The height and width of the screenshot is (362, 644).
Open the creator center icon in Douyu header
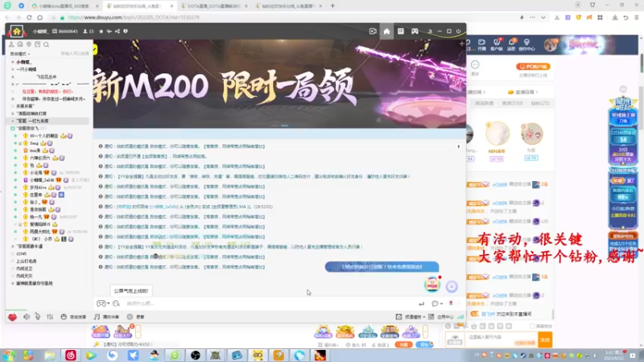pos(526,45)
